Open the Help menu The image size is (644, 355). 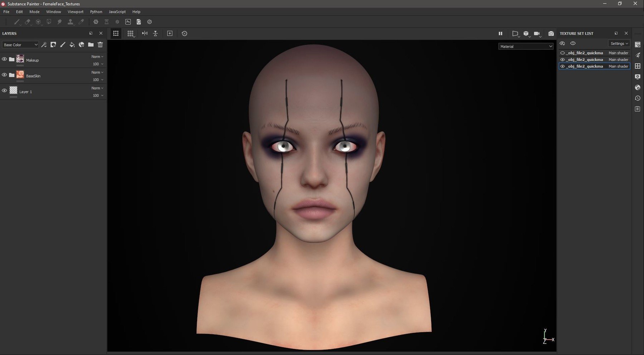pos(136,12)
